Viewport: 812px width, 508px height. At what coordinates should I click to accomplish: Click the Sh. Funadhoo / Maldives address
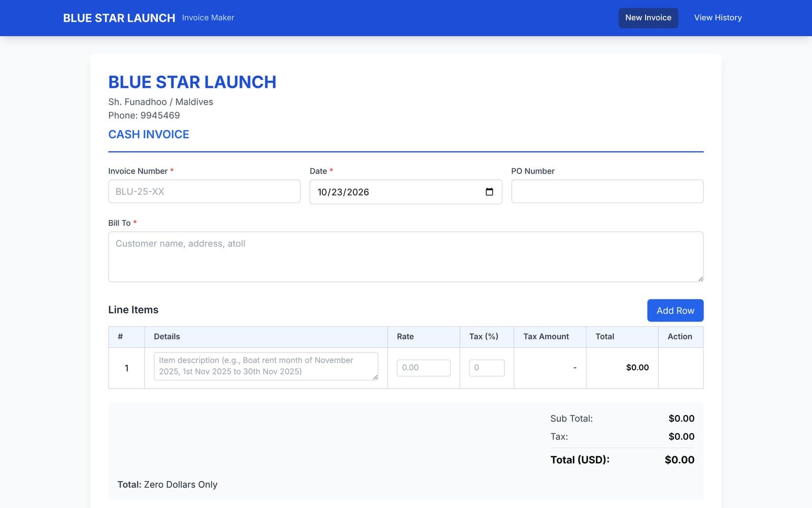tap(160, 102)
